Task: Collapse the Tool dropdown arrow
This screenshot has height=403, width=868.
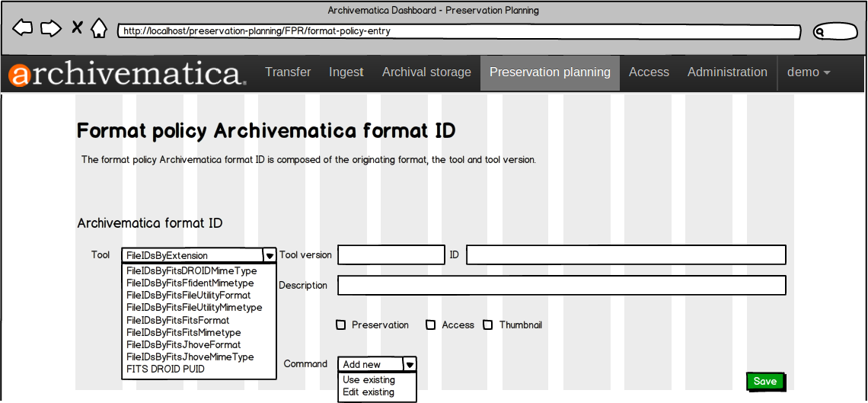Action: point(269,256)
